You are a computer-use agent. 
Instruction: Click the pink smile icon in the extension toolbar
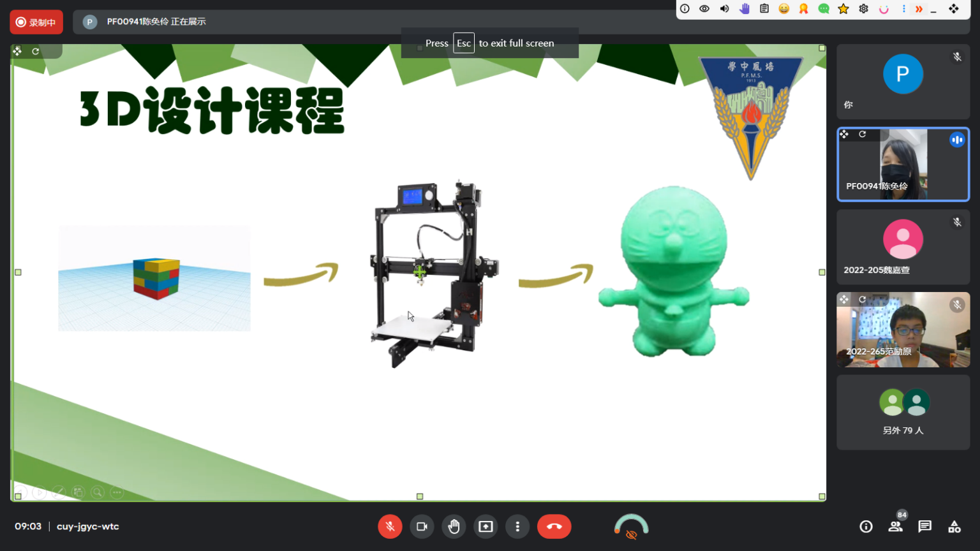[x=884, y=9]
